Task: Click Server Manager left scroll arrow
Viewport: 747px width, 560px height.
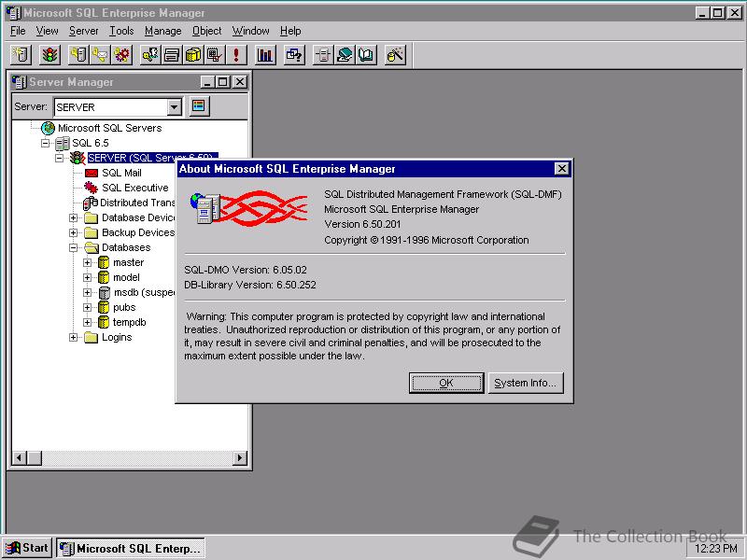Action: pos(19,458)
